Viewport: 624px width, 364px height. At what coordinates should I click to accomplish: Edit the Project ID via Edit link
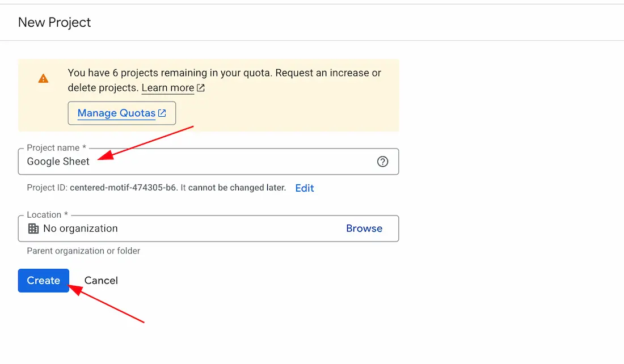coord(305,188)
